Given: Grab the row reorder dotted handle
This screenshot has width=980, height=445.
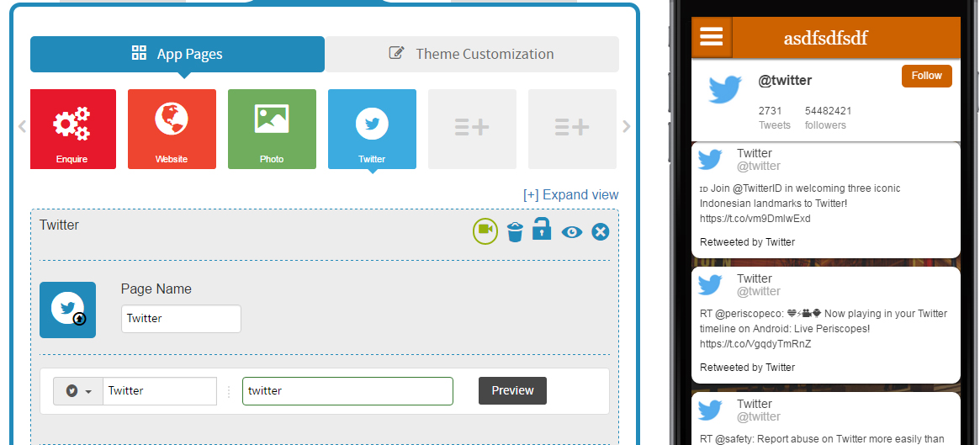Looking at the screenshot, I should 229,392.
